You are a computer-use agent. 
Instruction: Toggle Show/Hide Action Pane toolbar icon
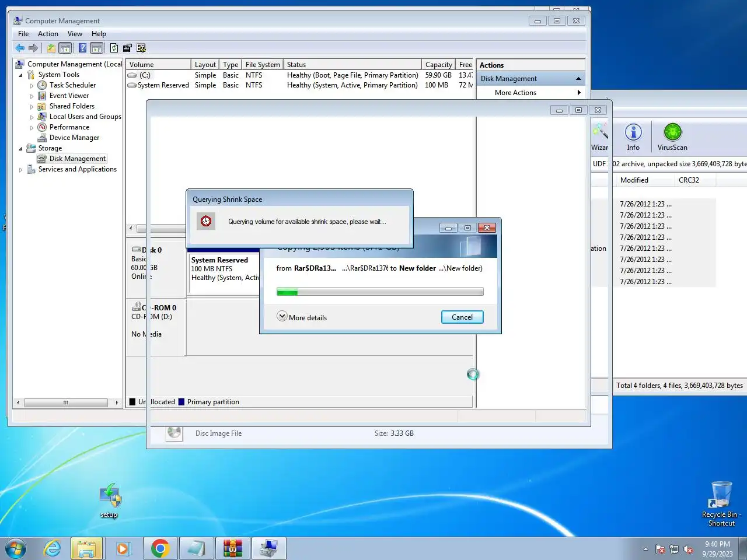pos(97,48)
